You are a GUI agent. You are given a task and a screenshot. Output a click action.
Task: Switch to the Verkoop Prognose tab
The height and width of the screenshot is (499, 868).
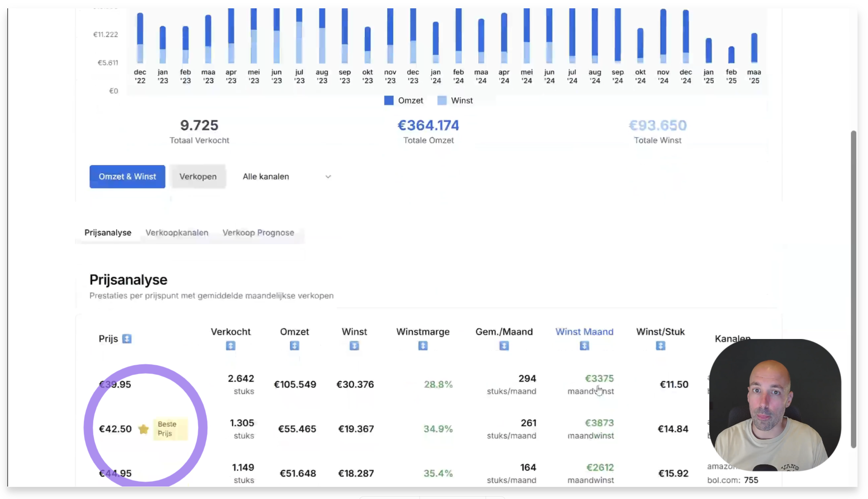pos(258,233)
